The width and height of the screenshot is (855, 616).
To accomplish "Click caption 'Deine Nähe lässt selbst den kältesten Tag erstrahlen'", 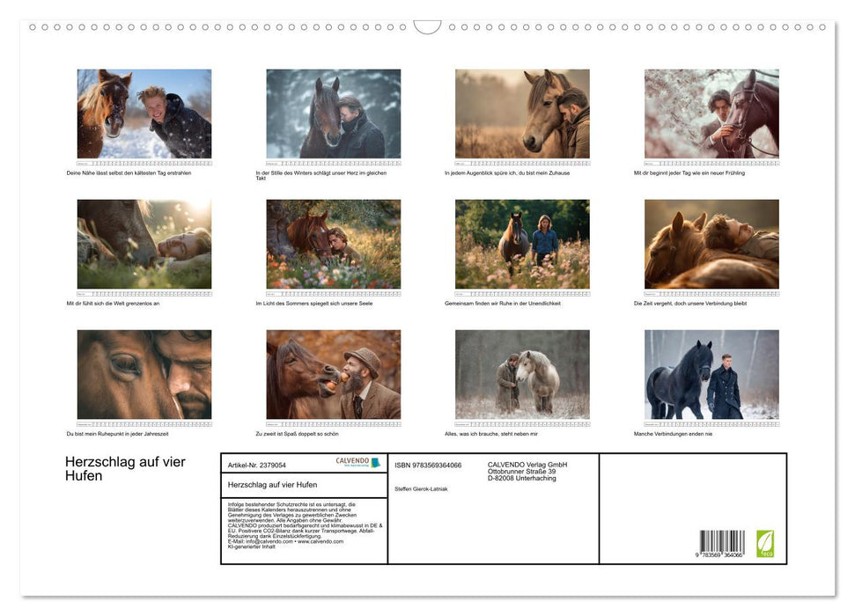I will (x=129, y=172).
